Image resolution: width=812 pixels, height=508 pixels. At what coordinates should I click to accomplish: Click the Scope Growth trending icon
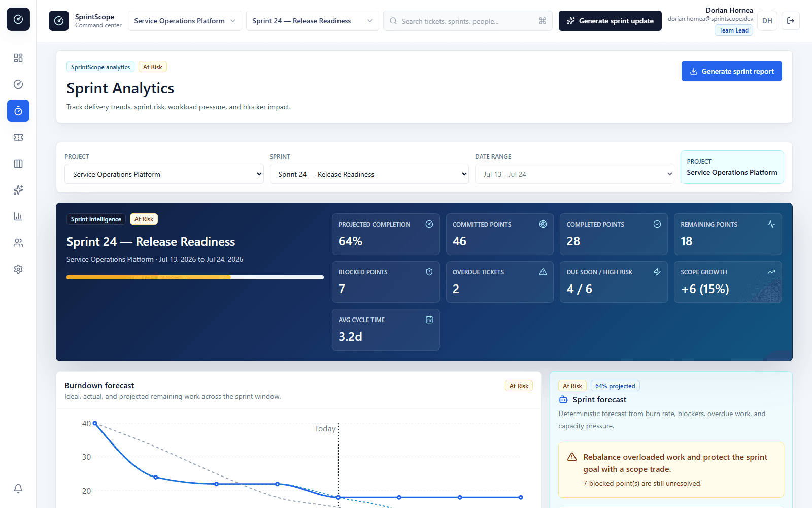pyautogui.click(x=771, y=272)
